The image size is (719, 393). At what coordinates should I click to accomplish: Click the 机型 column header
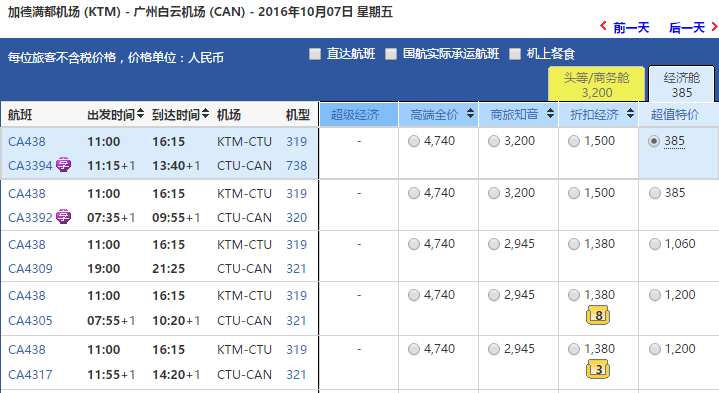coord(298,115)
